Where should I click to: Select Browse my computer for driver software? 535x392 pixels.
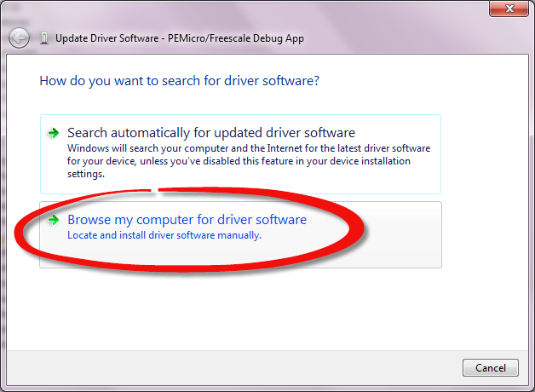click(240, 234)
